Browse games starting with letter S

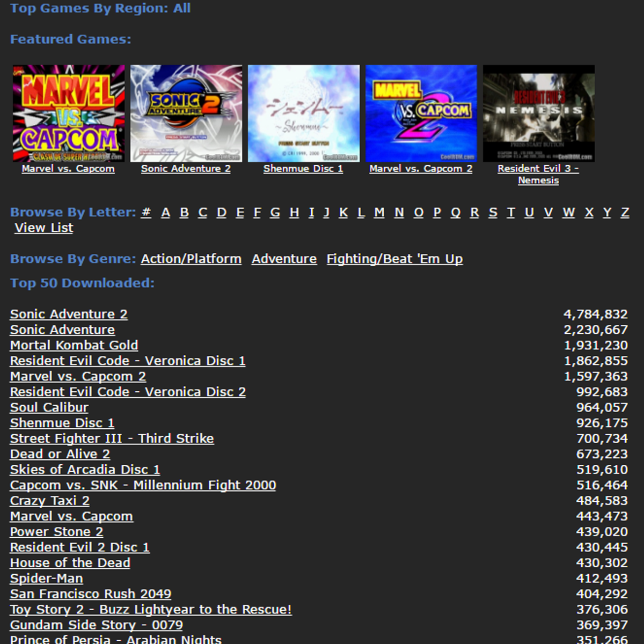tap(493, 213)
